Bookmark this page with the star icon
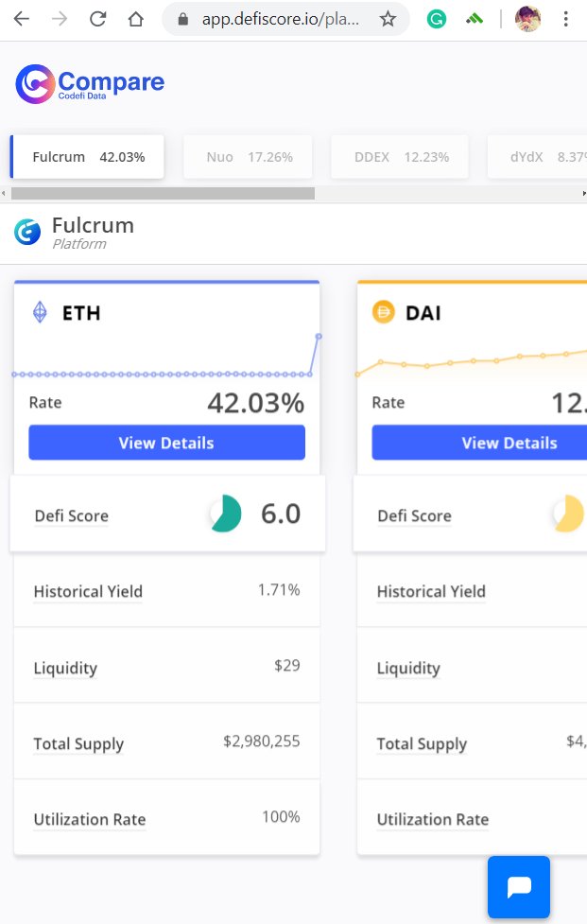 388,20
